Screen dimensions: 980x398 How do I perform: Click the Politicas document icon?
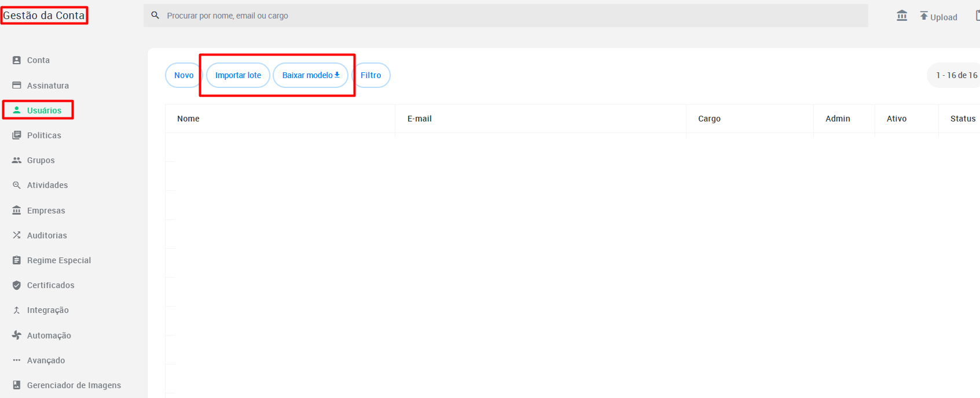[17, 135]
